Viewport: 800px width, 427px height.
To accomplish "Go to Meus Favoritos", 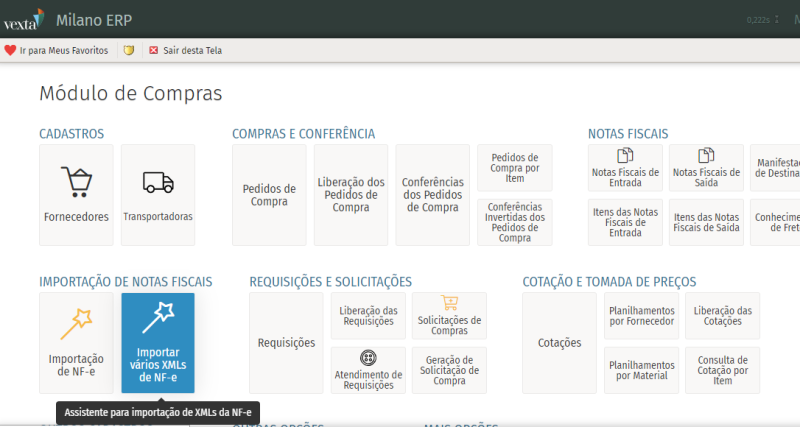I will (x=56, y=50).
